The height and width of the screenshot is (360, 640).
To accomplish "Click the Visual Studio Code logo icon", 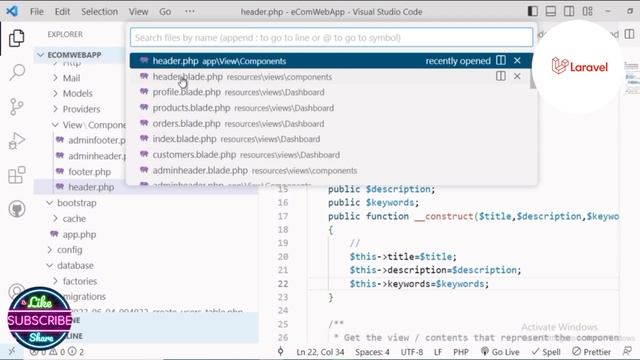I will (x=12, y=11).
